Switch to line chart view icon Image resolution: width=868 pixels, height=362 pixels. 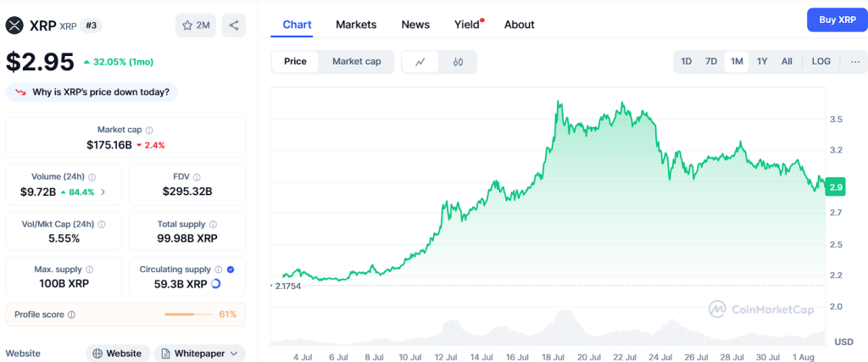pyautogui.click(x=420, y=62)
